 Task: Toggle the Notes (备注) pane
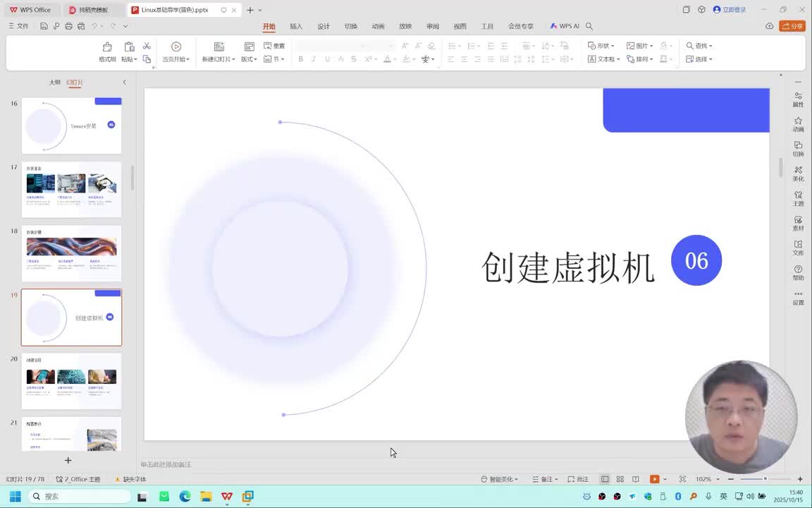tap(545, 479)
